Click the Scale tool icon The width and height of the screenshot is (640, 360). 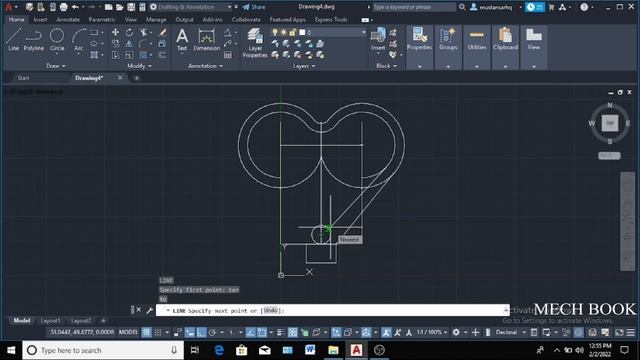click(x=129, y=55)
